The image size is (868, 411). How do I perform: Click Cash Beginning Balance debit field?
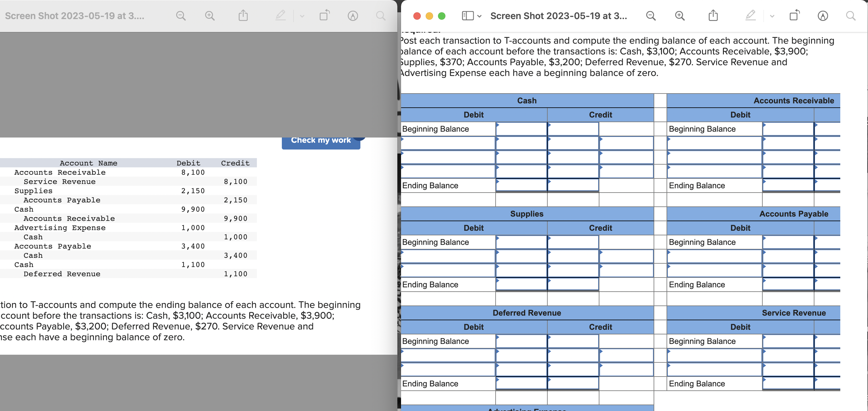coord(521,129)
